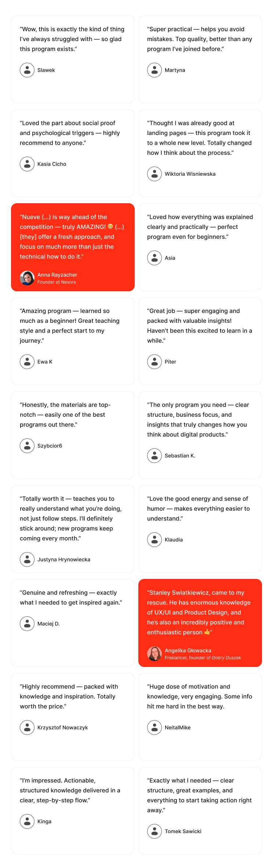This screenshot has height=868, width=273.
Task: Click the avatar icon next to Asia
Action: coord(154,258)
